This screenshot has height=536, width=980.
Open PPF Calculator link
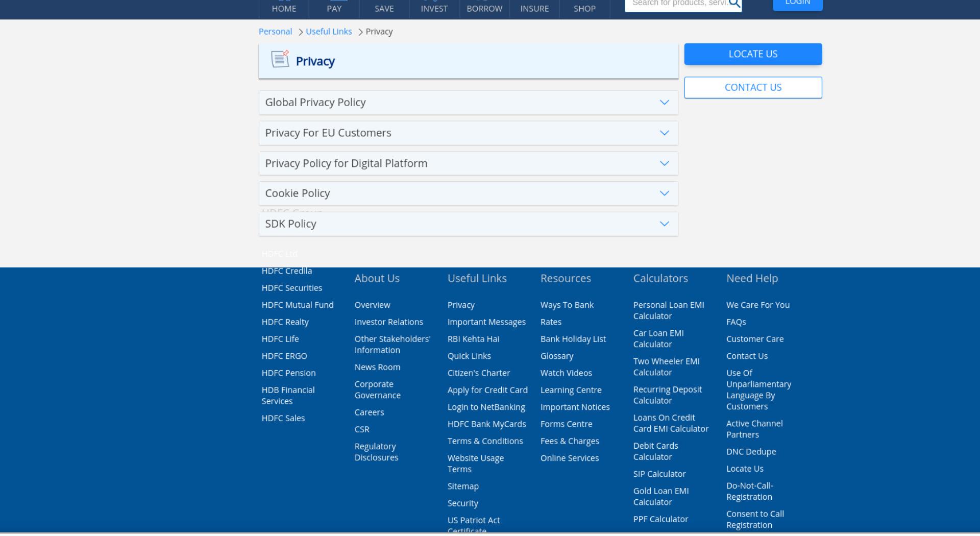point(660,519)
